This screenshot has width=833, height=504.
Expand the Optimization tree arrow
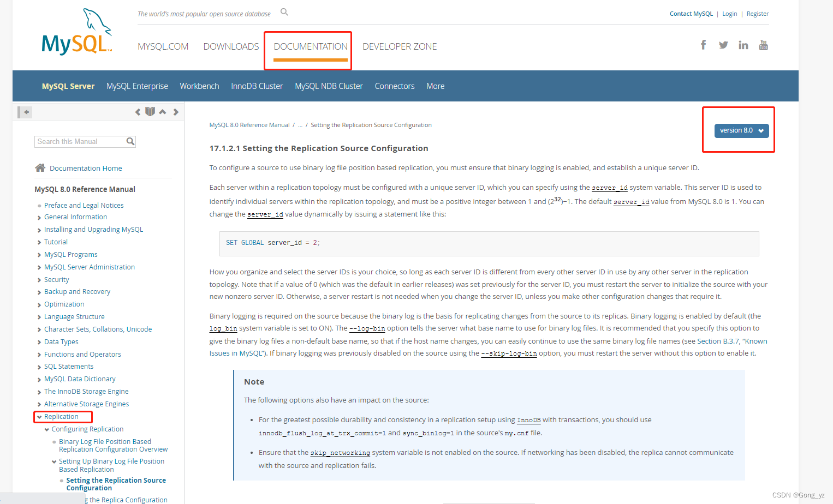(39, 305)
